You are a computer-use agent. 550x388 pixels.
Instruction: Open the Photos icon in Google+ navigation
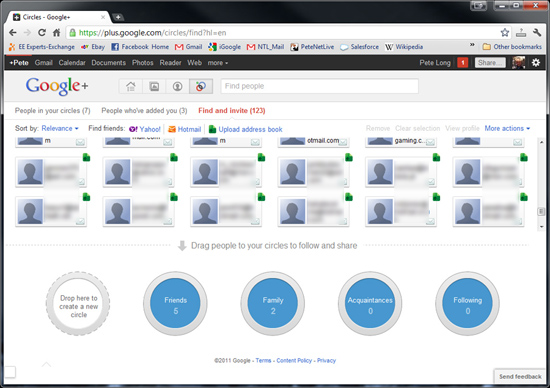[154, 86]
